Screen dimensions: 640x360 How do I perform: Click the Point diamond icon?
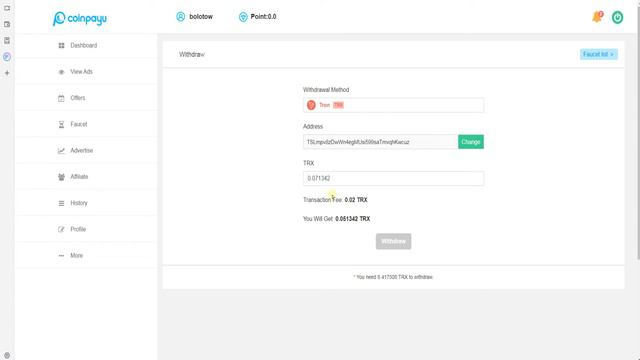243,17
